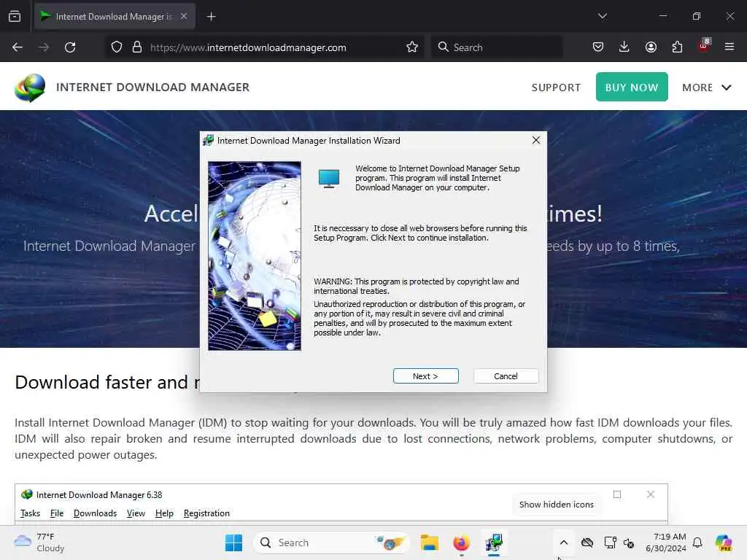Bookmark this page with the star
The width and height of the screenshot is (747, 560).
(412, 47)
